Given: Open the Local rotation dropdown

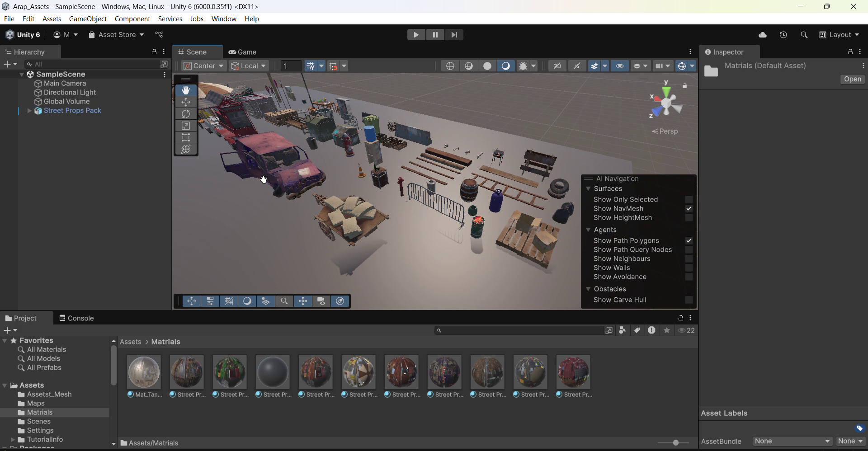Looking at the screenshot, I should 249,66.
